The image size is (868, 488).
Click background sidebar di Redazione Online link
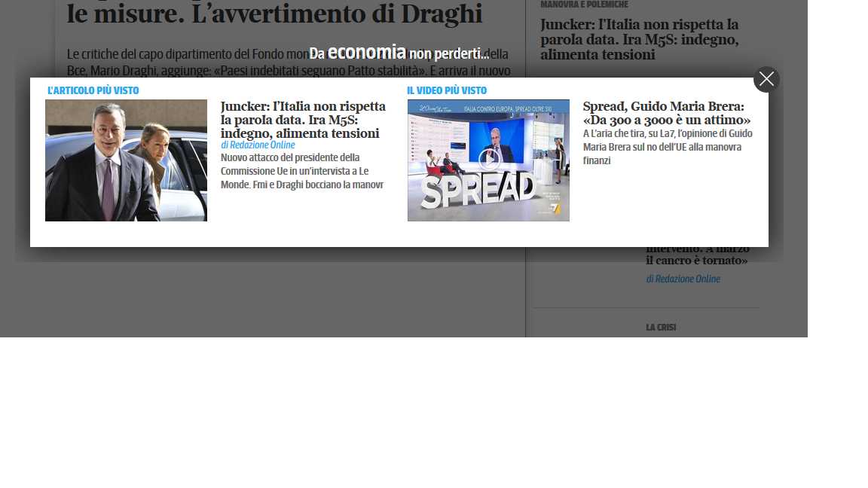(x=683, y=279)
